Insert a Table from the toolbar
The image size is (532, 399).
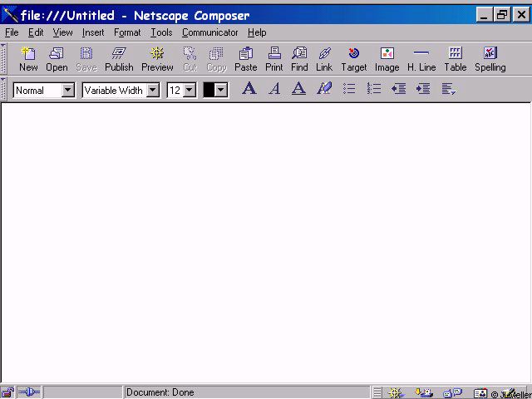[456, 59]
